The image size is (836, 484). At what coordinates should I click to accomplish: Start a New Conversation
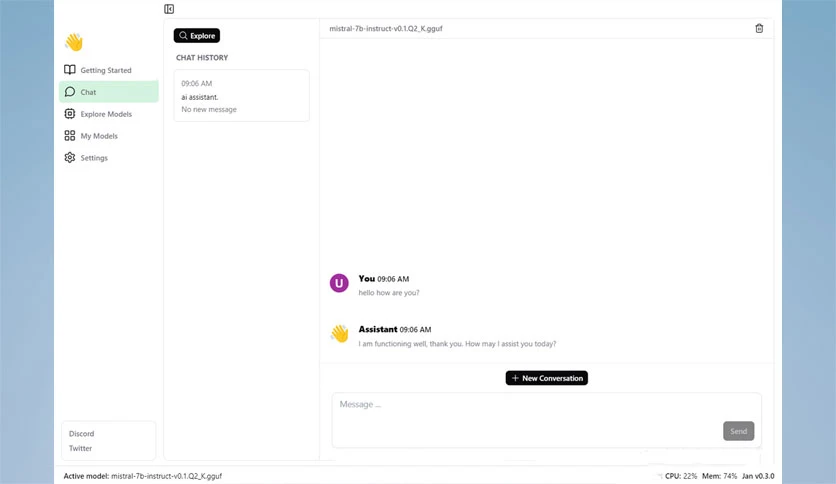point(546,378)
